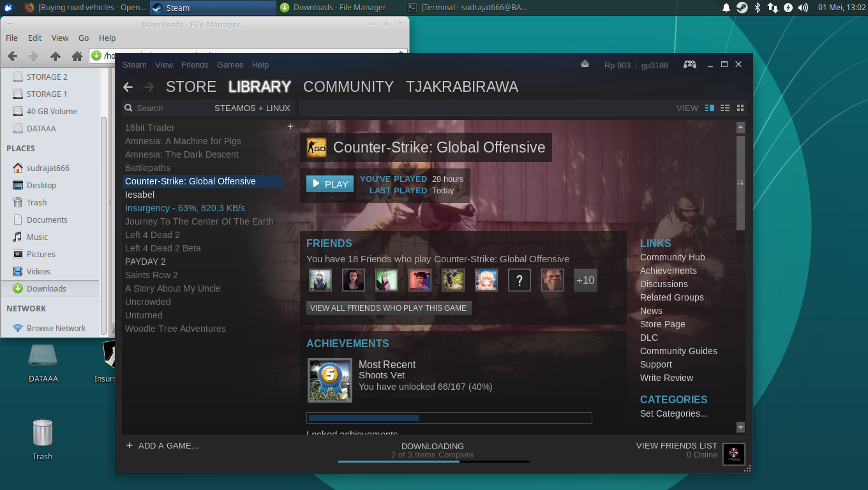
Task: Click the plus icon above the game list
Action: coord(290,126)
